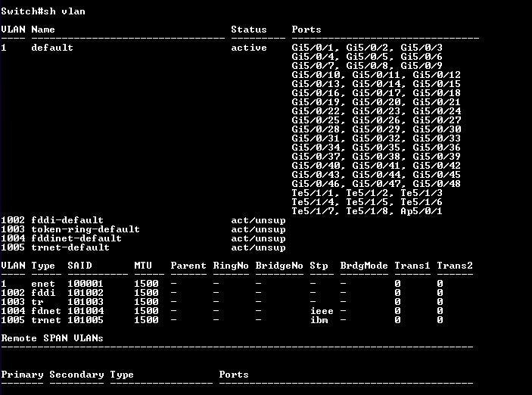Click port 'Gi5/0/41'
532x395 pixels.
click(376, 166)
